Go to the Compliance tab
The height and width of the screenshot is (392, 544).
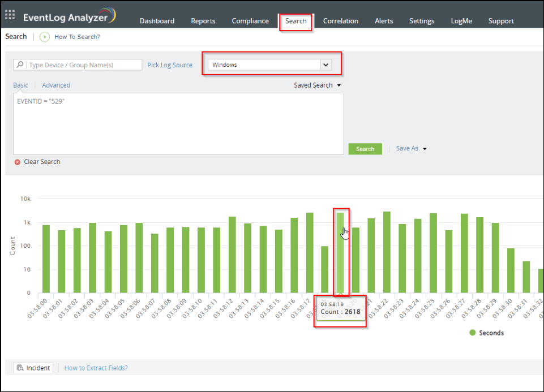click(250, 21)
